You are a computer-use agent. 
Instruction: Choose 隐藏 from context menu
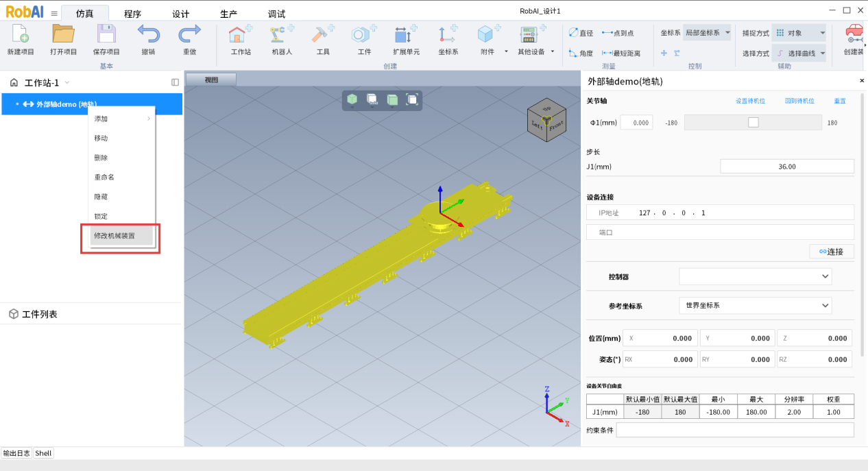click(x=122, y=196)
